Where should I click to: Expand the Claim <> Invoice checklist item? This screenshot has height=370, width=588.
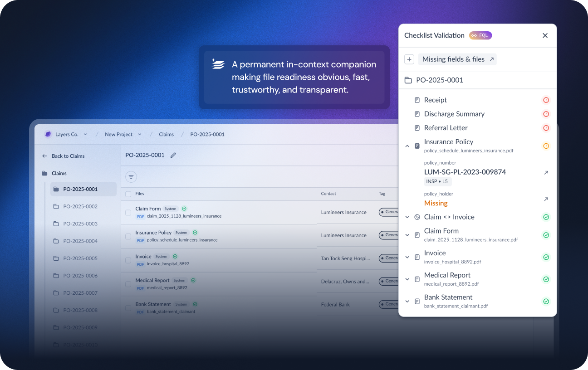(x=407, y=217)
